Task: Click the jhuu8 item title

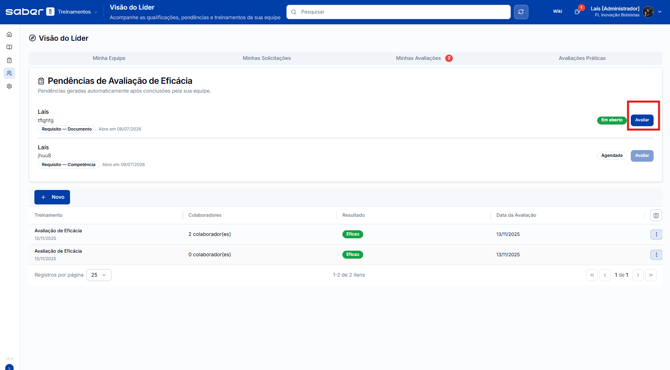Action: (x=44, y=156)
